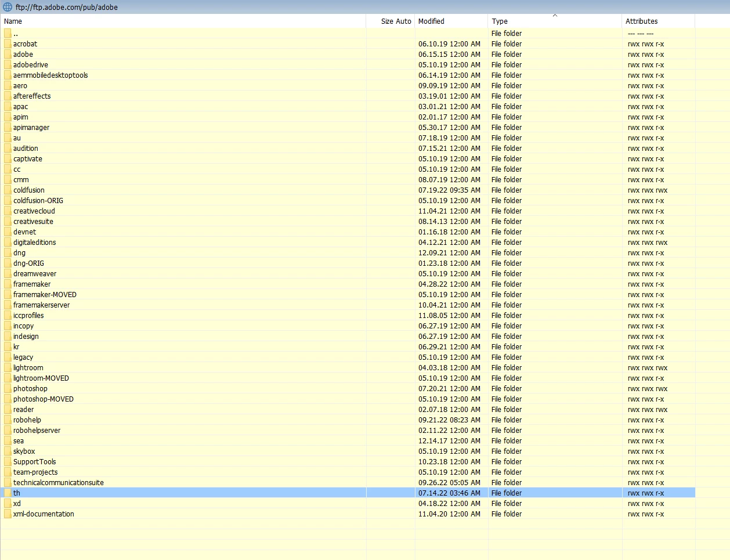Image resolution: width=730 pixels, height=560 pixels.
Task: Select the 'kr' folder name
Action: click(16, 346)
